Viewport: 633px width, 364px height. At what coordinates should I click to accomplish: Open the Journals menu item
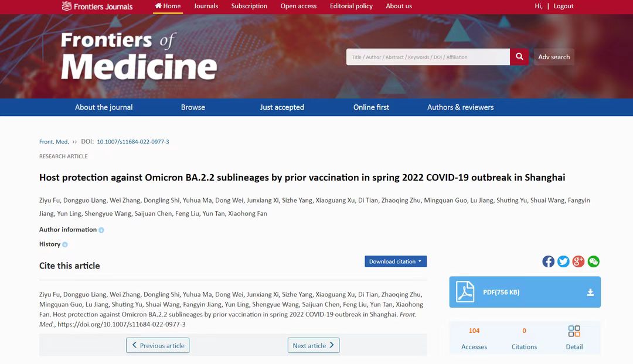(206, 6)
